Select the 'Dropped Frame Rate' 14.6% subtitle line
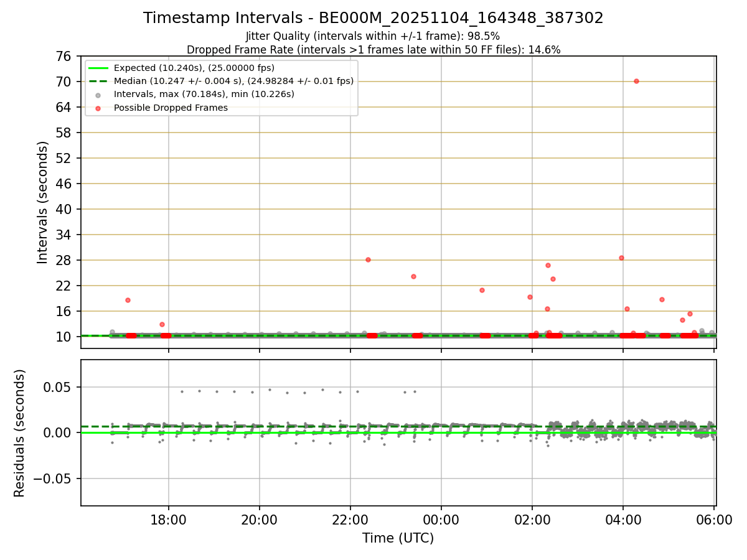Image resolution: width=747 pixels, height=560 pixels. coord(374,50)
